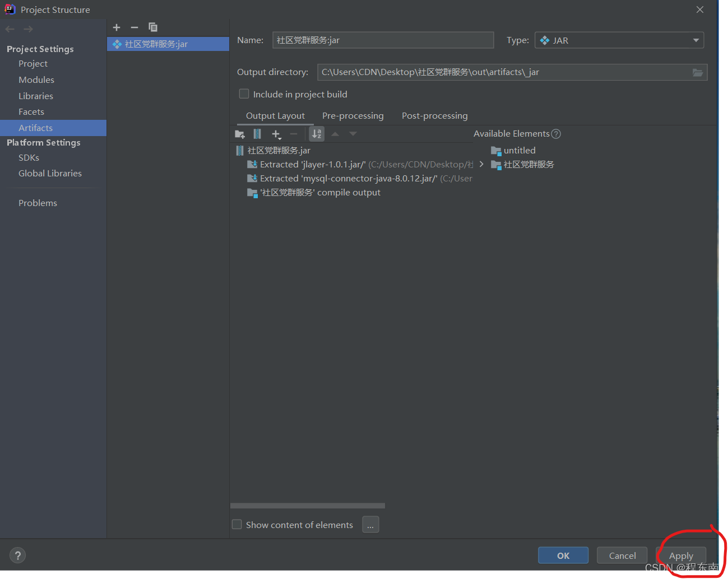Click the compile output folder icon

[252, 193]
